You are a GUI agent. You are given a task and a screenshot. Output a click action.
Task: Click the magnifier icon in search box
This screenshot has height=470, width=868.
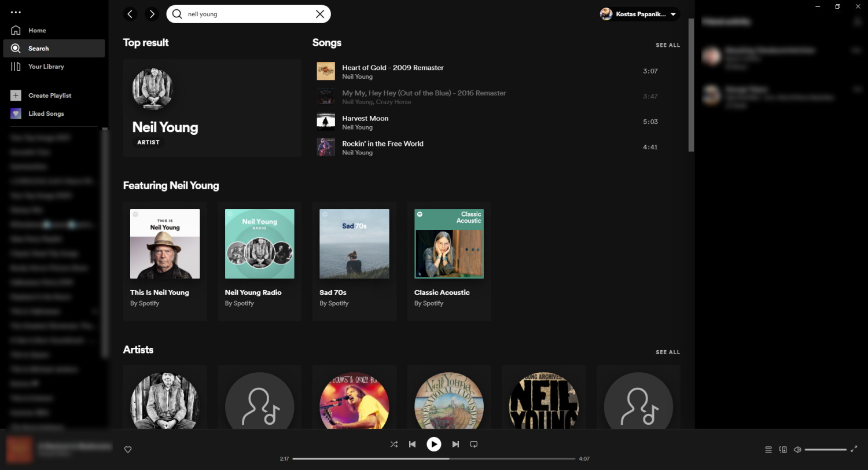[x=177, y=14]
